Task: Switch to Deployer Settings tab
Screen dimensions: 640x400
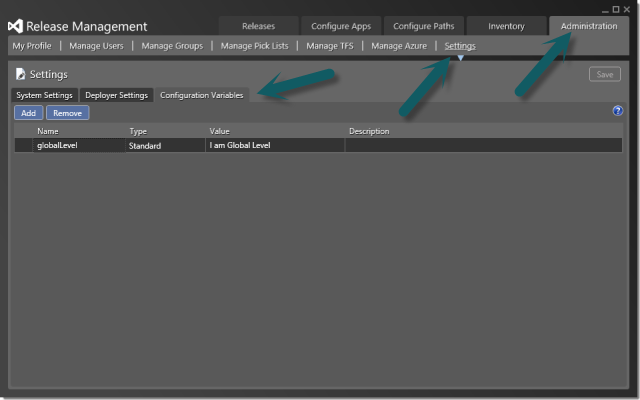Action: click(x=116, y=95)
